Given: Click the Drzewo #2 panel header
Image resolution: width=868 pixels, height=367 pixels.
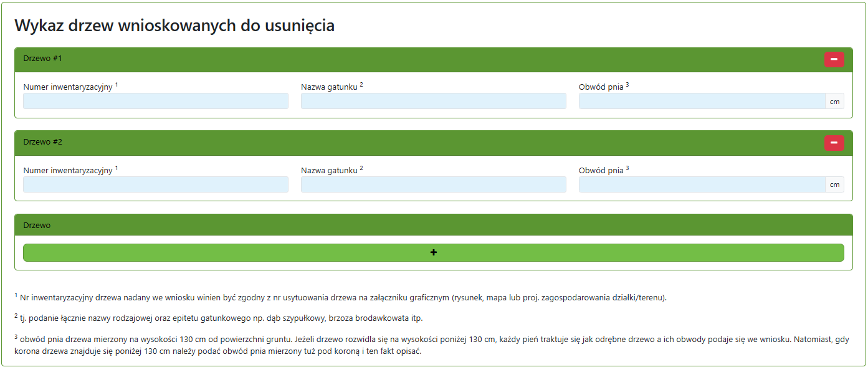Looking at the screenshot, I should pos(374,143).
